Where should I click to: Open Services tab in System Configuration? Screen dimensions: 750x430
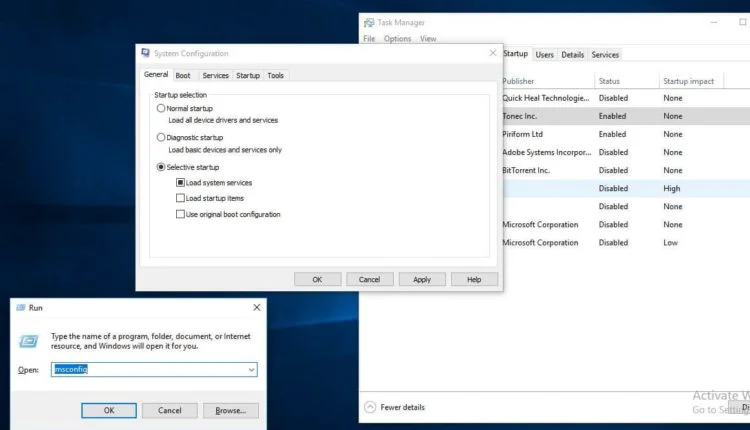pos(215,76)
